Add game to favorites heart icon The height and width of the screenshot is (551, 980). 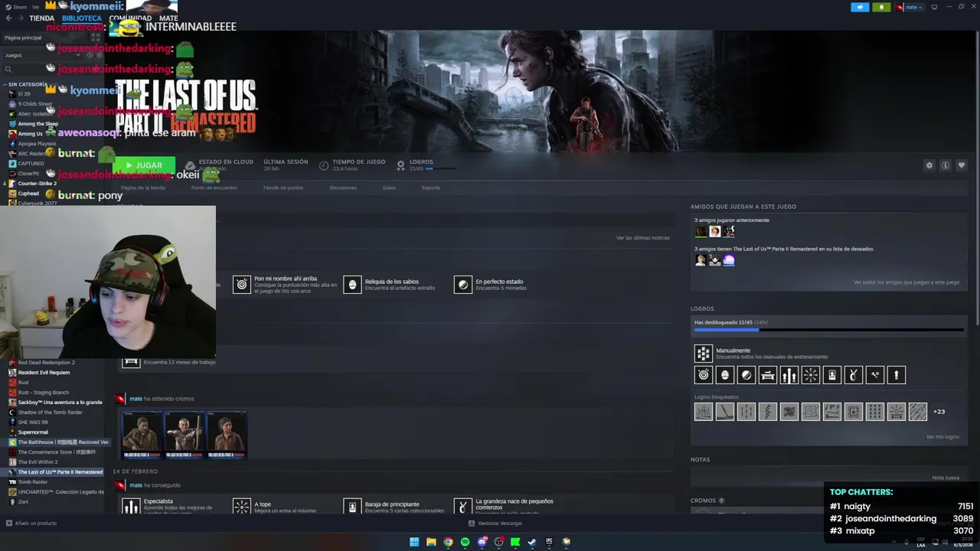click(x=962, y=165)
